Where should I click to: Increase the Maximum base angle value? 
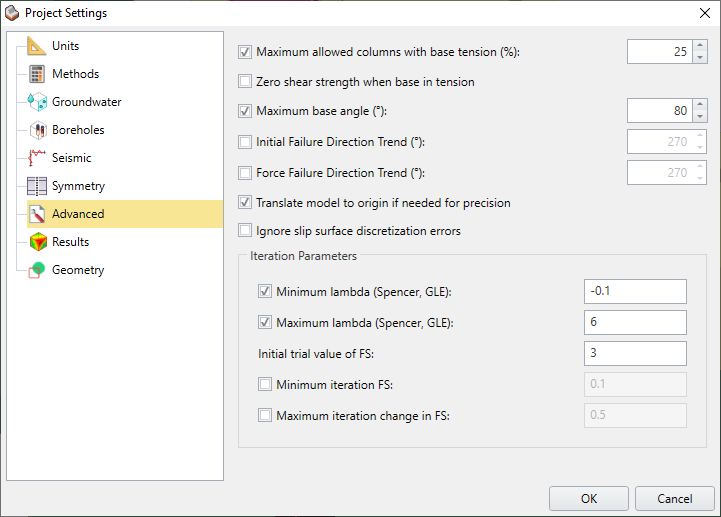pos(699,106)
